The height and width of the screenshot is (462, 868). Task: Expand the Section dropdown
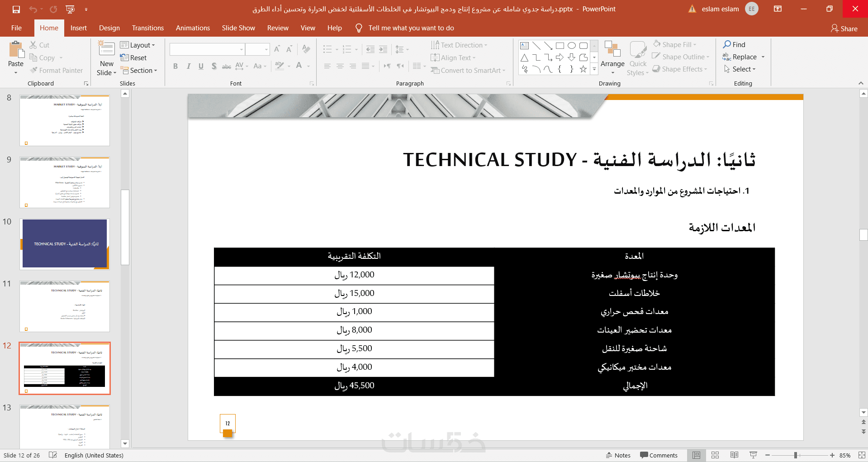click(x=138, y=70)
